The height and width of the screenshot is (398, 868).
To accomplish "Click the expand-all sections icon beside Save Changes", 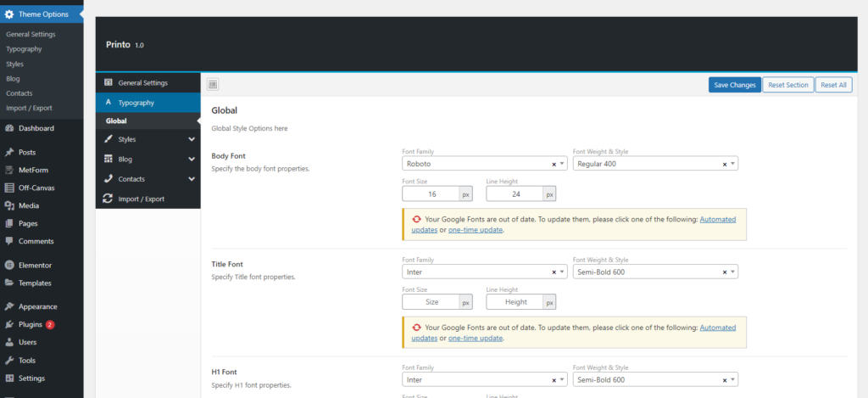I will [x=213, y=84].
